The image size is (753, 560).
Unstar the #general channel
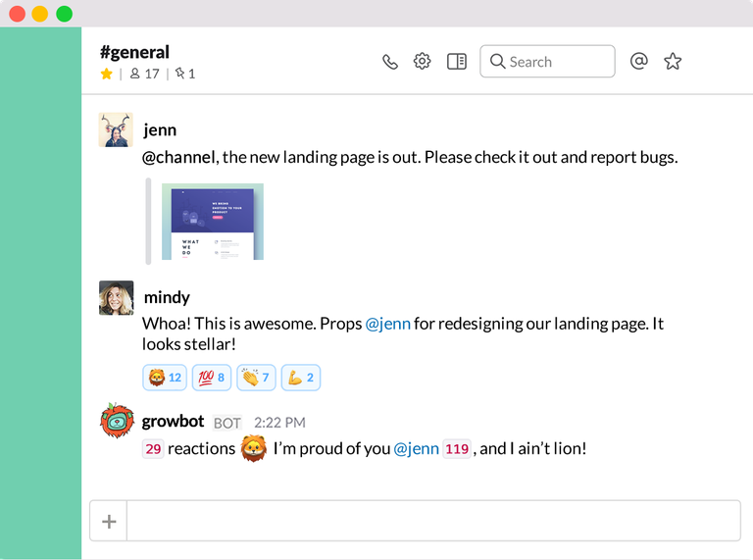tap(107, 74)
